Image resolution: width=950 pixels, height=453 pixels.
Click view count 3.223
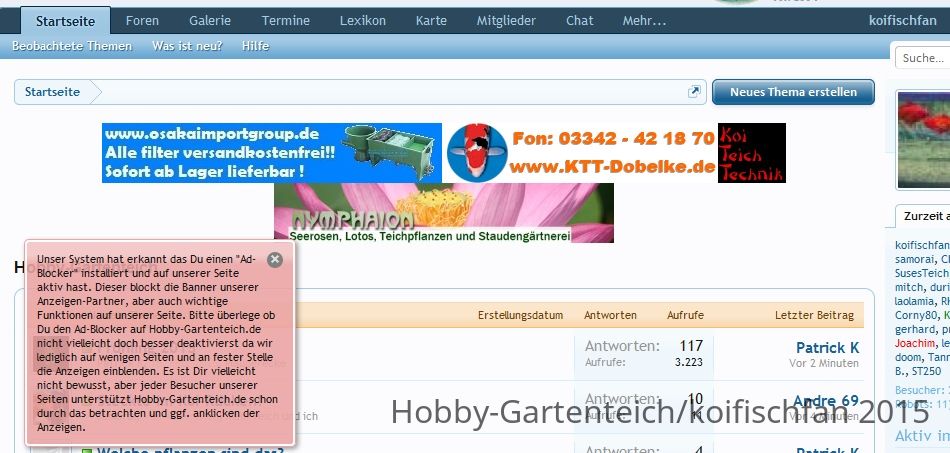(689, 363)
